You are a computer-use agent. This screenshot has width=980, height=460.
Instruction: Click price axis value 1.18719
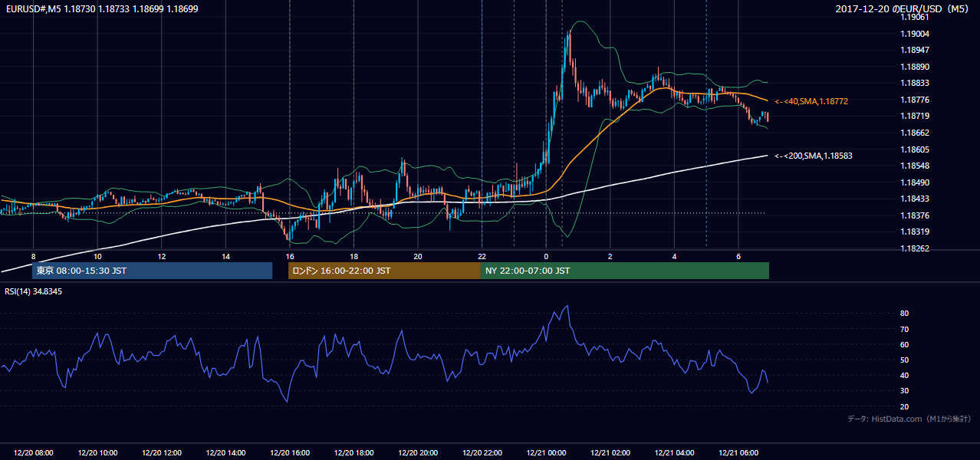click(915, 116)
